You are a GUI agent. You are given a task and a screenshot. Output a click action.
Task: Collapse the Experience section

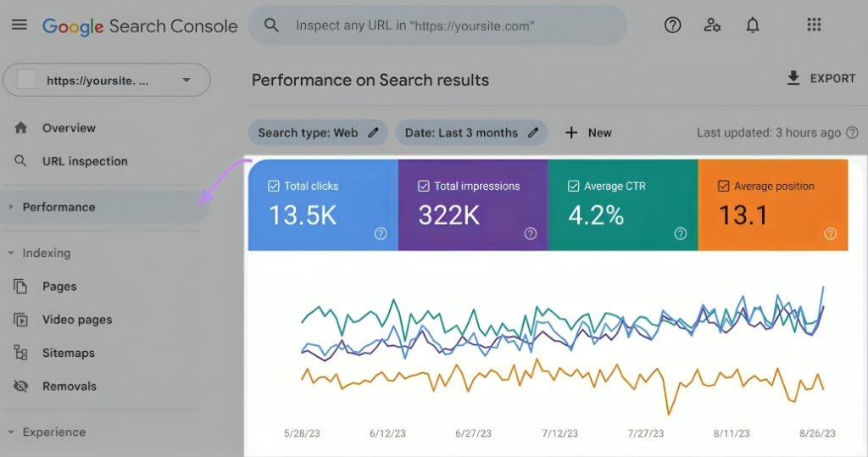pyautogui.click(x=10, y=432)
